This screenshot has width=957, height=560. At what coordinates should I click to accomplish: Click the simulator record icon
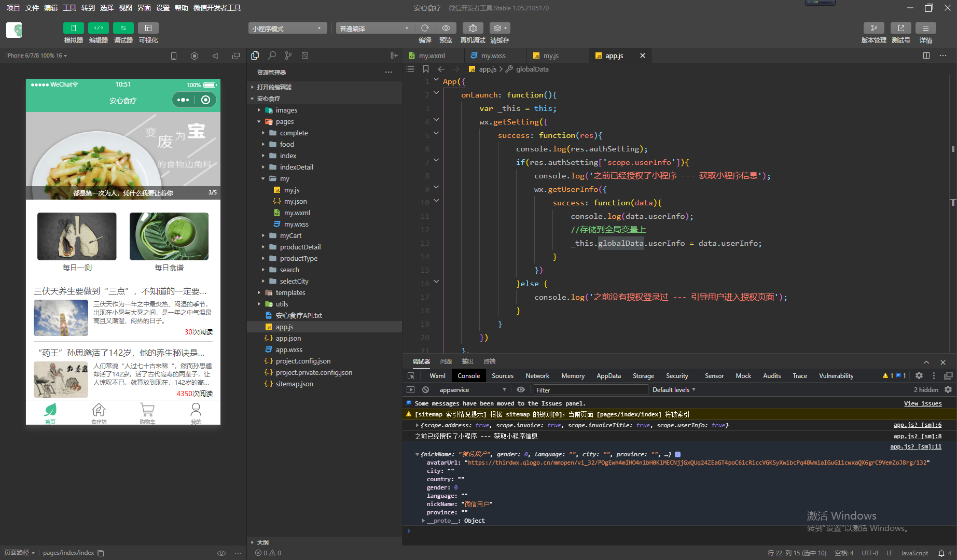pyautogui.click(x=195, y=56)
